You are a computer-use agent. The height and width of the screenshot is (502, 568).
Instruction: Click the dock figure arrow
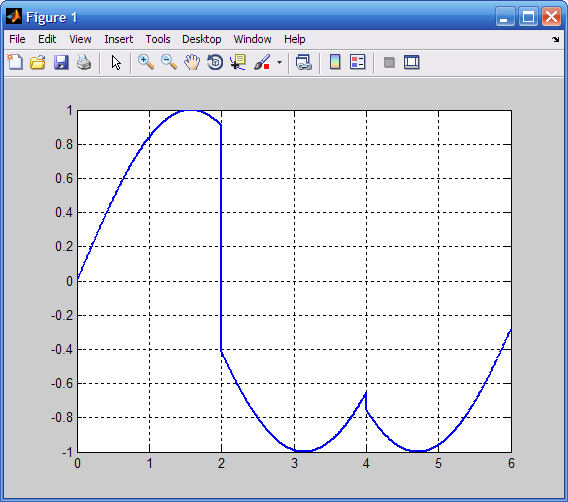(x=556, y=39)
